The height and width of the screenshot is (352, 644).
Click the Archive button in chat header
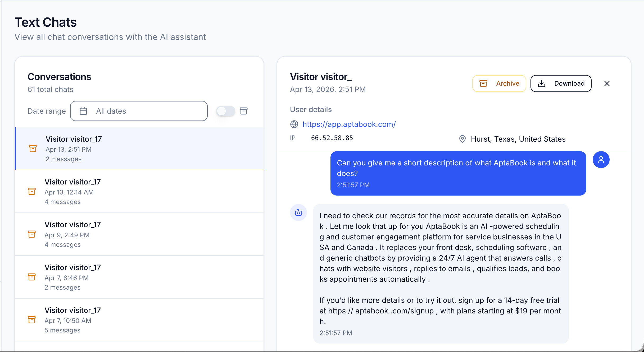[499, 84]
